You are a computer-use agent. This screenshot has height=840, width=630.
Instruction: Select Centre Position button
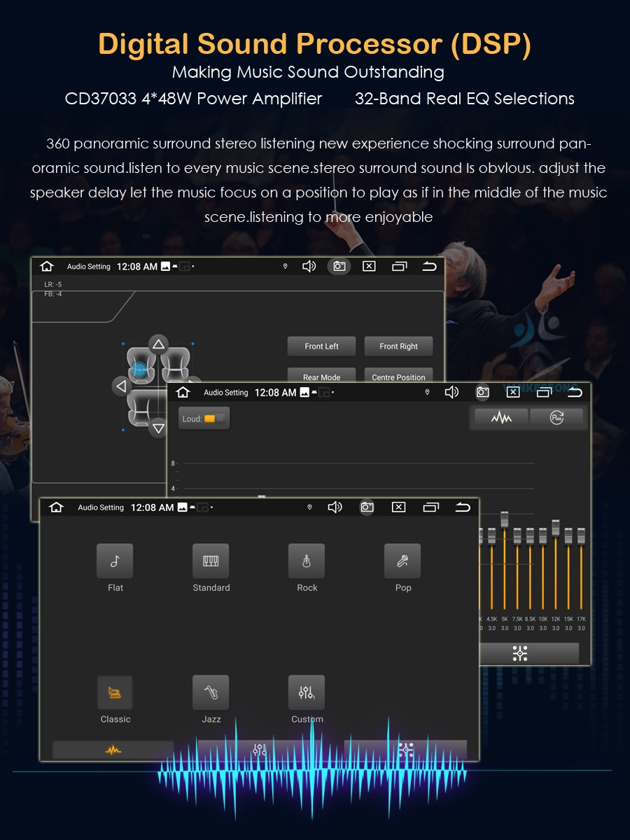click(x=398, y=375)
